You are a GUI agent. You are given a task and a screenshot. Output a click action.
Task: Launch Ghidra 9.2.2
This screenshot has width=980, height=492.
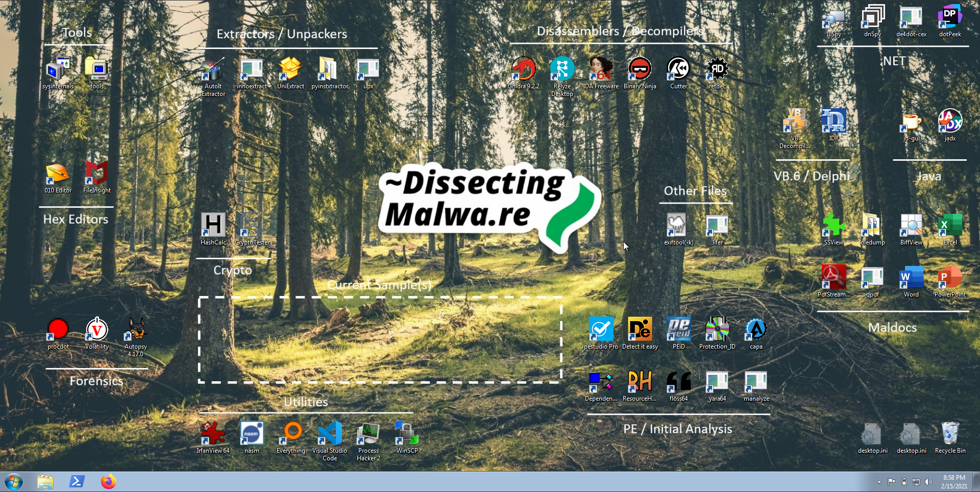click(x=523, y=73)
